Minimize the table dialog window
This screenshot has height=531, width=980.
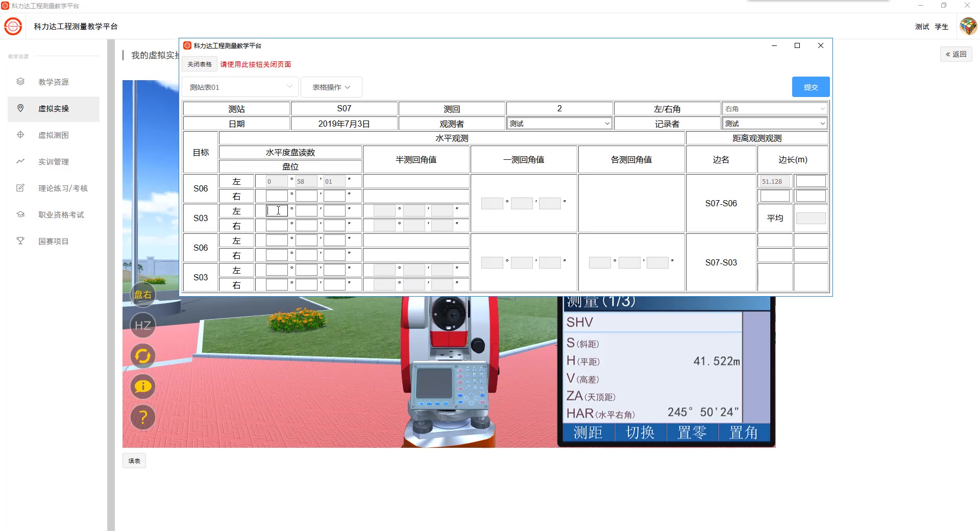click(774, 45)
